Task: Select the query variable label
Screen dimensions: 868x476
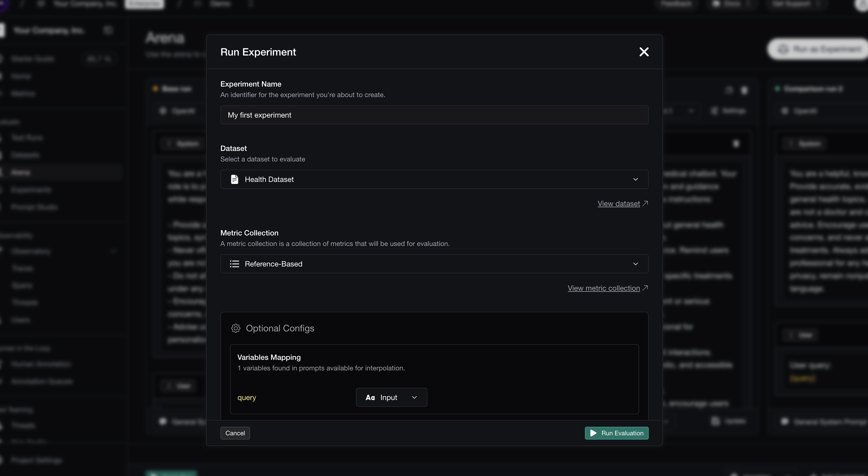Action: click(247, 397)
